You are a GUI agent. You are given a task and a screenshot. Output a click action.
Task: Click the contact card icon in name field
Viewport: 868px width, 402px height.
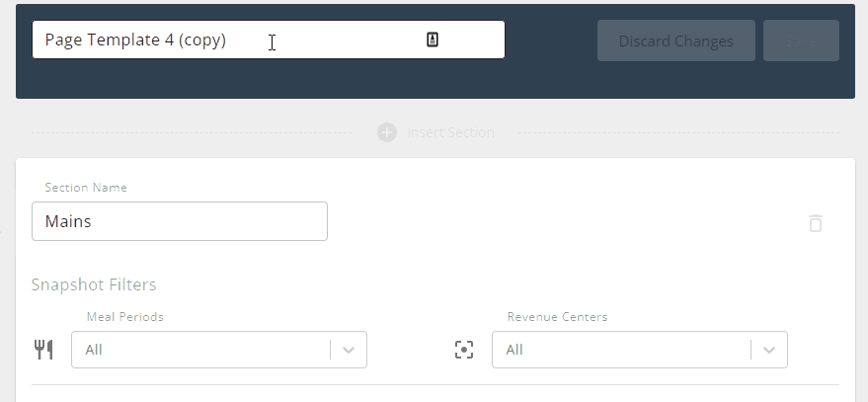coord(432,40)
